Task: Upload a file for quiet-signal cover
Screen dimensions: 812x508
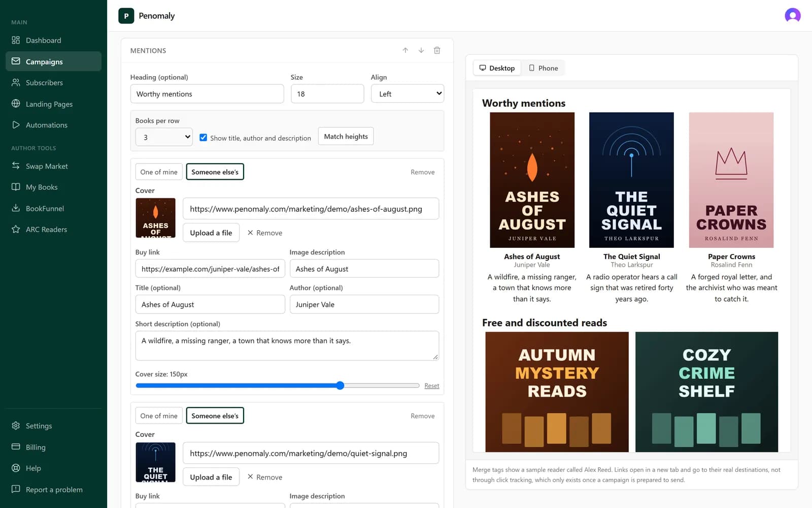Action: 211,477
